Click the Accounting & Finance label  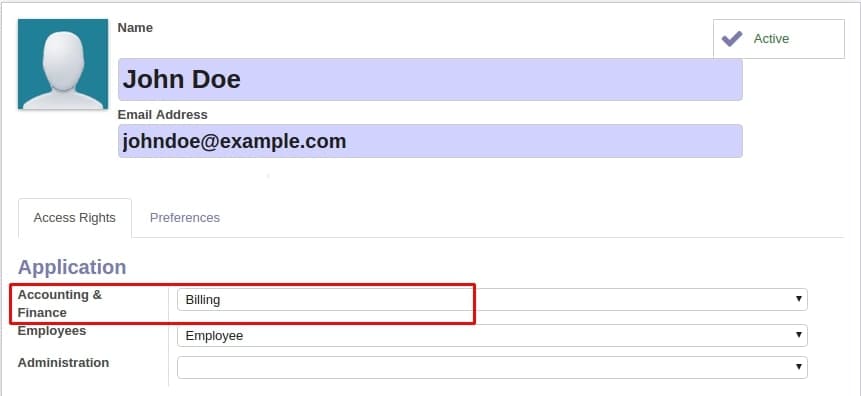(59, 304)
